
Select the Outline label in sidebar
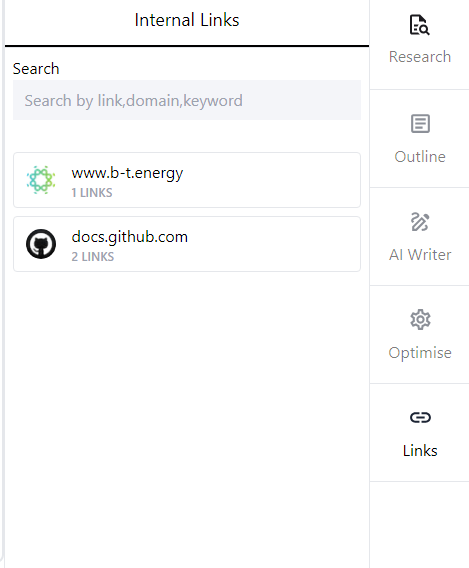[x=420, y=157]
